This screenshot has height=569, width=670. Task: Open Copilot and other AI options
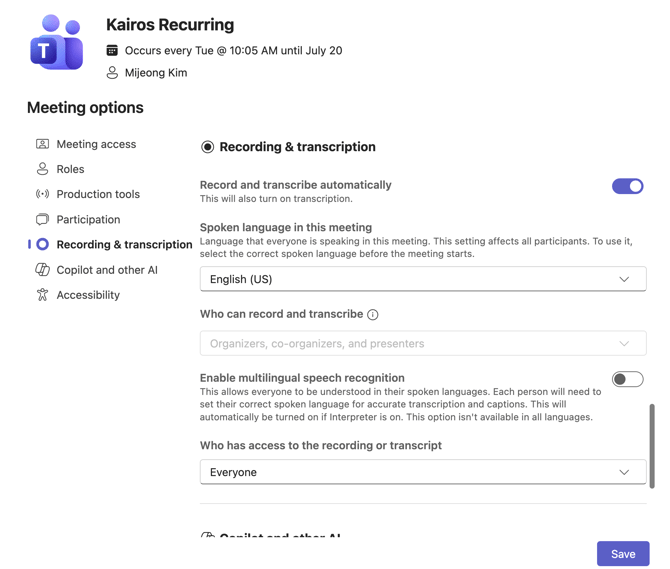point(107,270)
